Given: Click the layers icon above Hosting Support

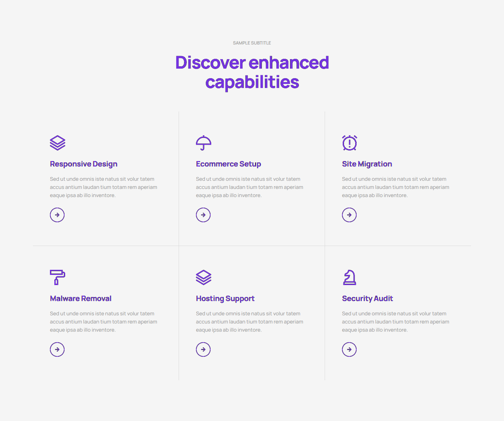Looking at the screenshot, I should tap(203, 277).
